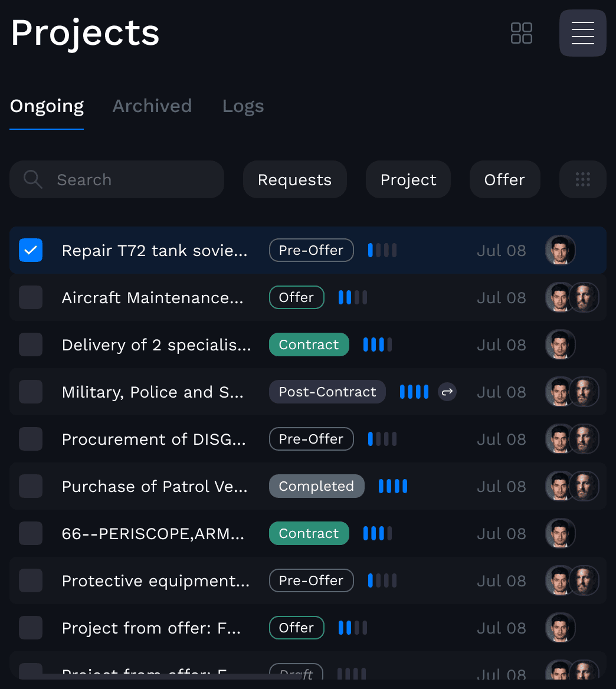
Task: Open the Project filter
Action: coord(408,179)
